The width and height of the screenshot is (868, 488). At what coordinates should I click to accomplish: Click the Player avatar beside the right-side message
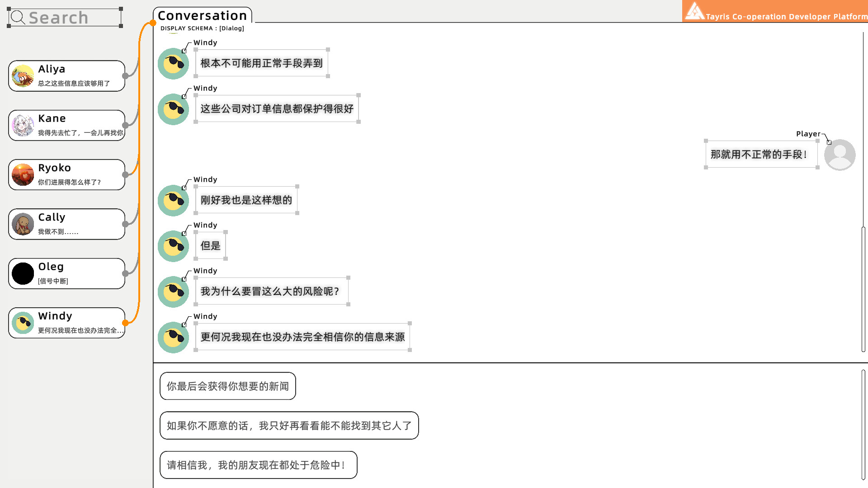[x=840, y=155]
